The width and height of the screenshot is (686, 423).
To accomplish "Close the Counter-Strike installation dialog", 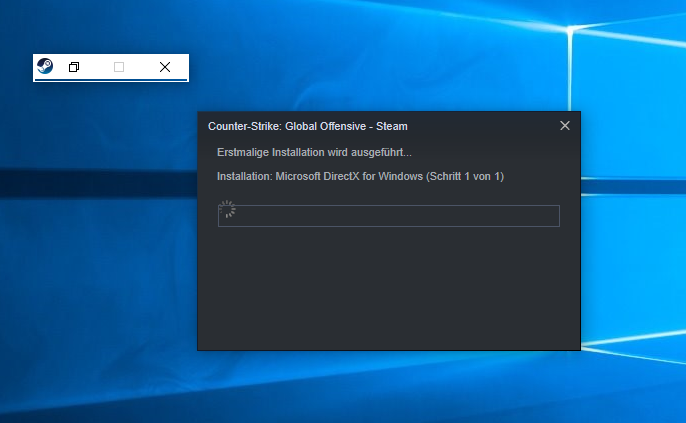I will point(565,126).
